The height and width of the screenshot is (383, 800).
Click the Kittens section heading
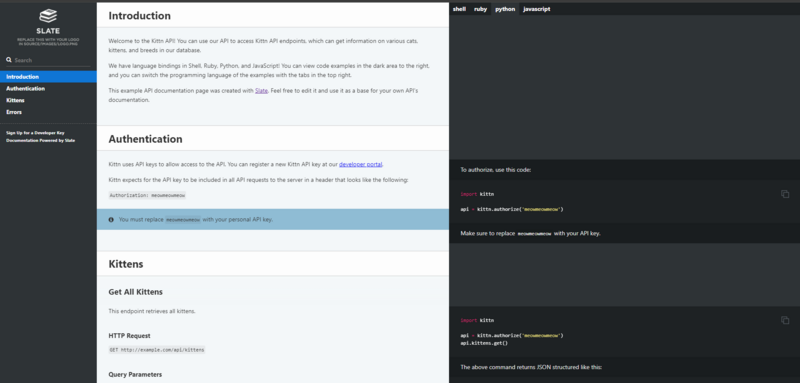(x=126, y=264)
